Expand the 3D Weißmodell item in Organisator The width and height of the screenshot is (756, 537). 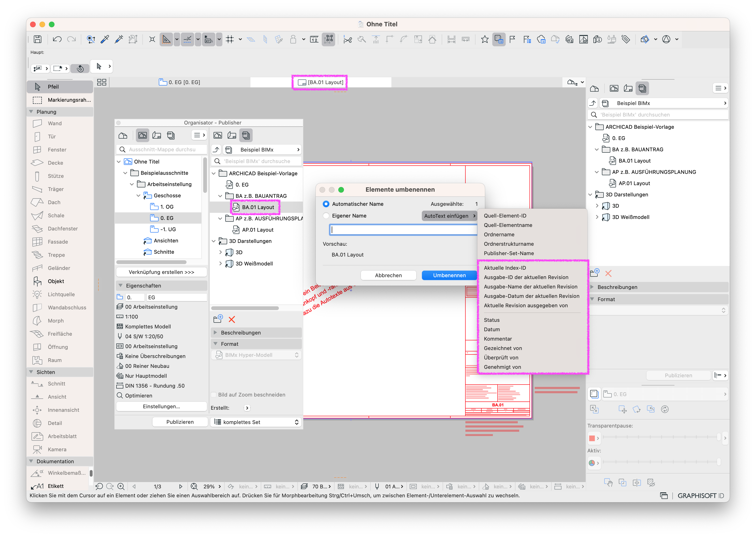point(221,264)
